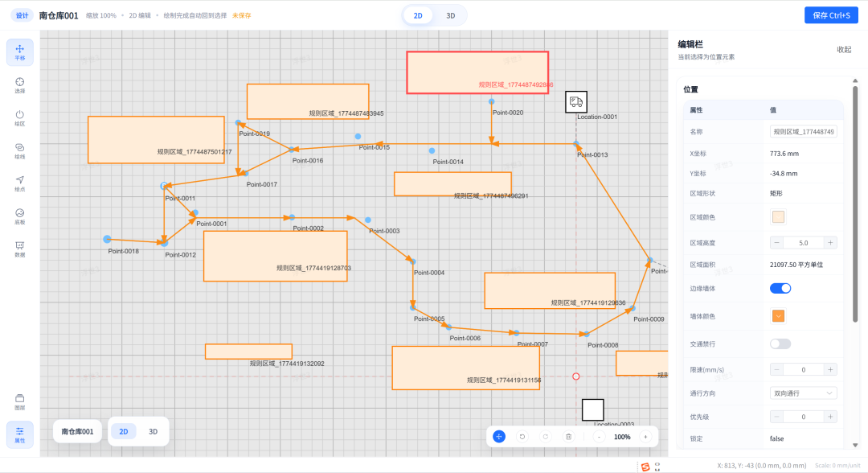Delete selection with trash icon

click(x=568, y=437)
